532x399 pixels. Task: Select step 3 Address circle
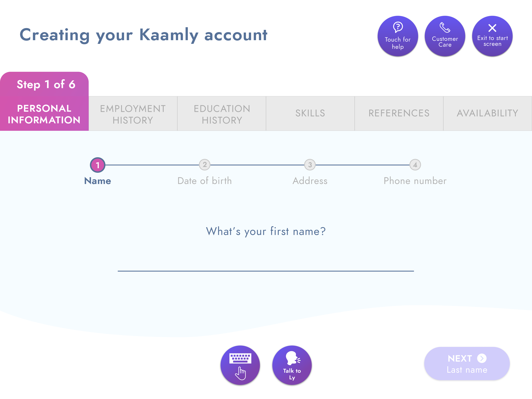(x=310, y=165)
